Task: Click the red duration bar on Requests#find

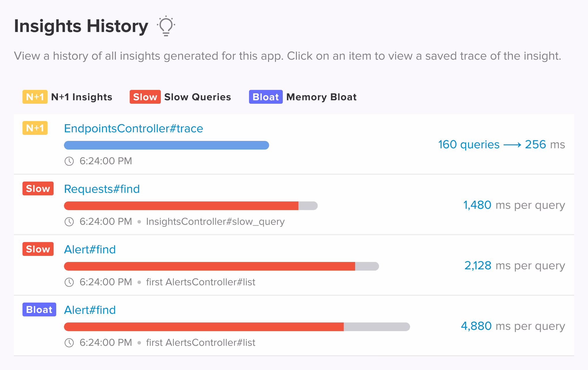Action: pyautogui.click(x=182, y=205)
